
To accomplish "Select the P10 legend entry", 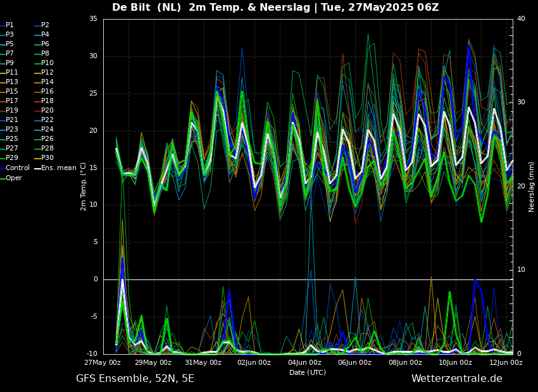I will pyautogui.click(x=47, y=63).
